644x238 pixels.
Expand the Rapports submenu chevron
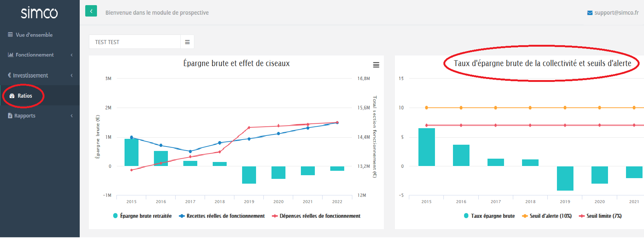pyautogui.click(x=72, y=116)
